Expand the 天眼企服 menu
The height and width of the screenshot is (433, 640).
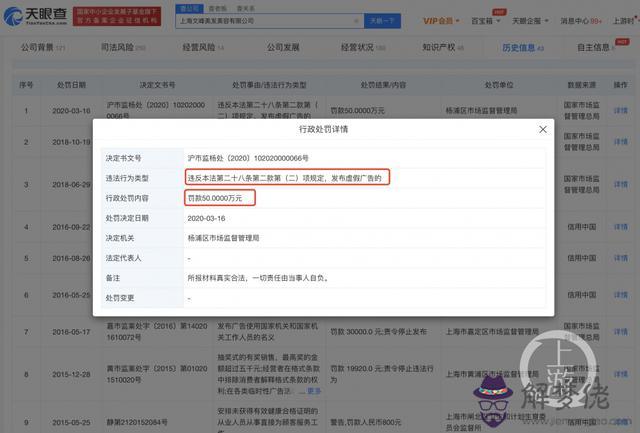530,21
